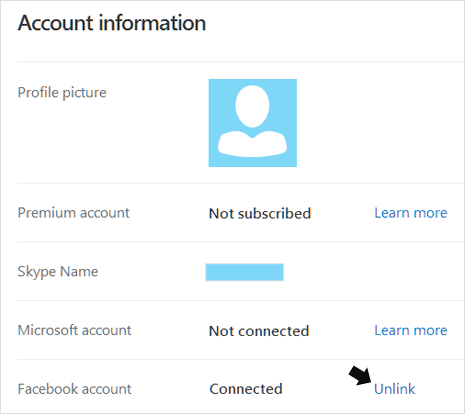Click the Profile picture label
Screen dimensions: 465x414
pos(62,93)
